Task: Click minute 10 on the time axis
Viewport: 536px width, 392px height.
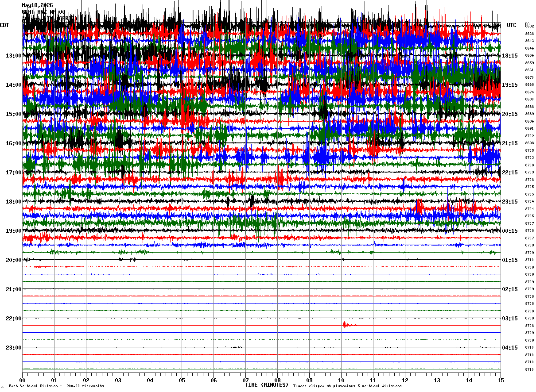Action: pos(341,380)
